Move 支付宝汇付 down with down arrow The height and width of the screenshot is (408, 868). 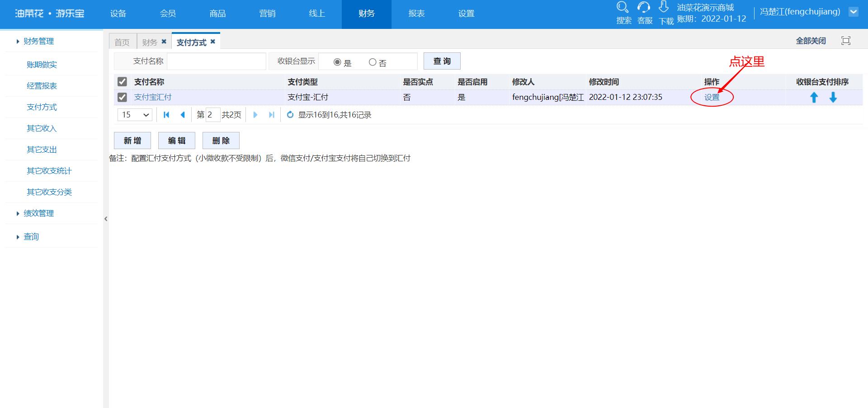pyautogui.click(x=833, y=97)
